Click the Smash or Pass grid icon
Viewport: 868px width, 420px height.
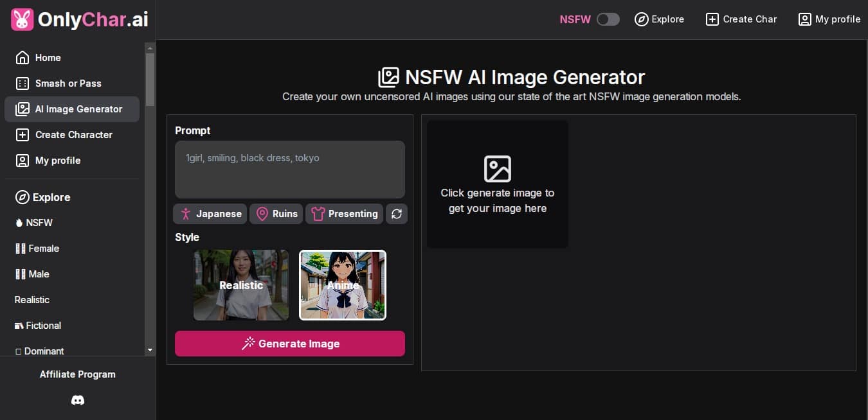(x=23, y=83)
